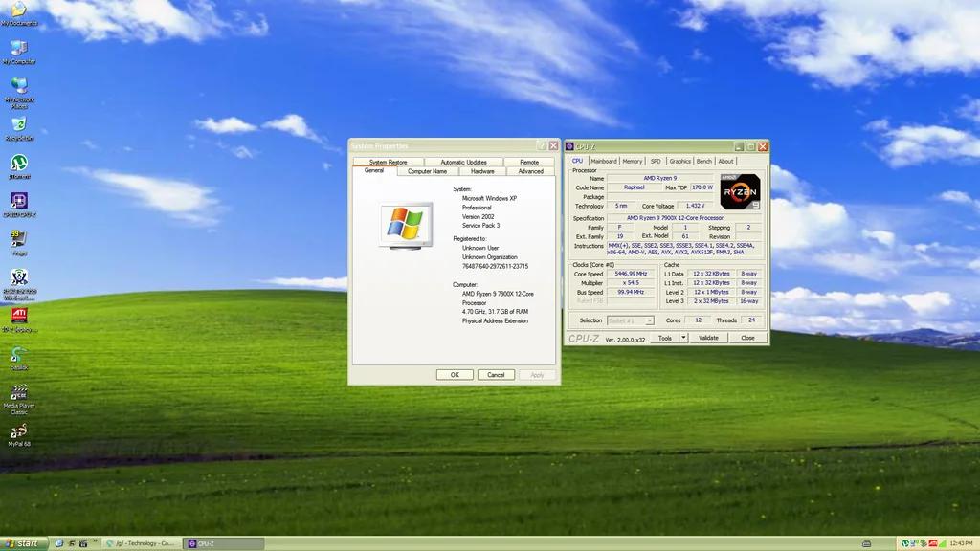Switch to the Graphics tab in CPU-Z
980x551 pixels.
[x=680, y=161]
